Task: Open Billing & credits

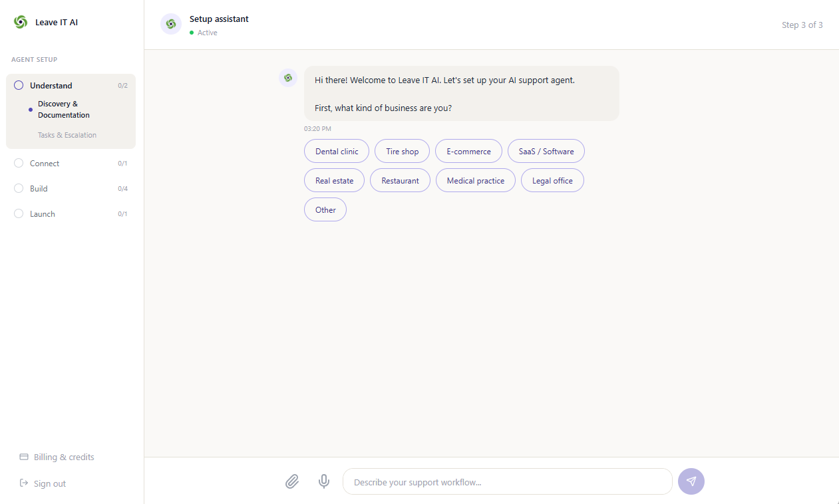Action: click(64, 457)
